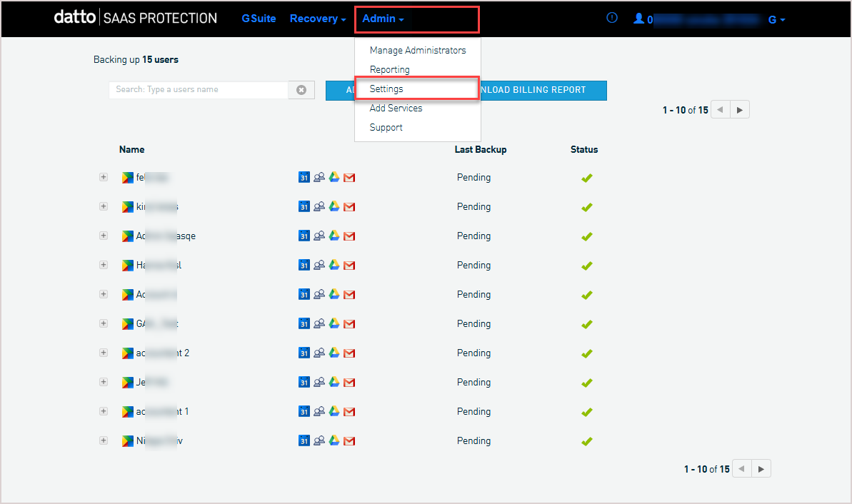852x504 pixels.
Task: Select Settings in the Admin menu
Action: 386,89
